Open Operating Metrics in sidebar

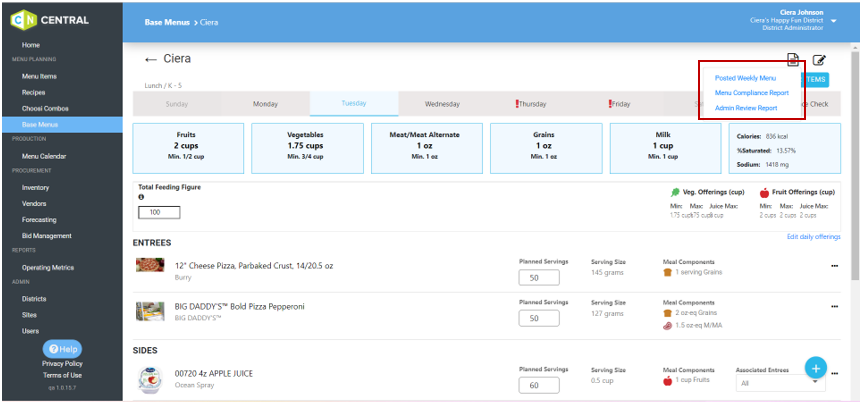pyautogui.click(x=48, y=268)
